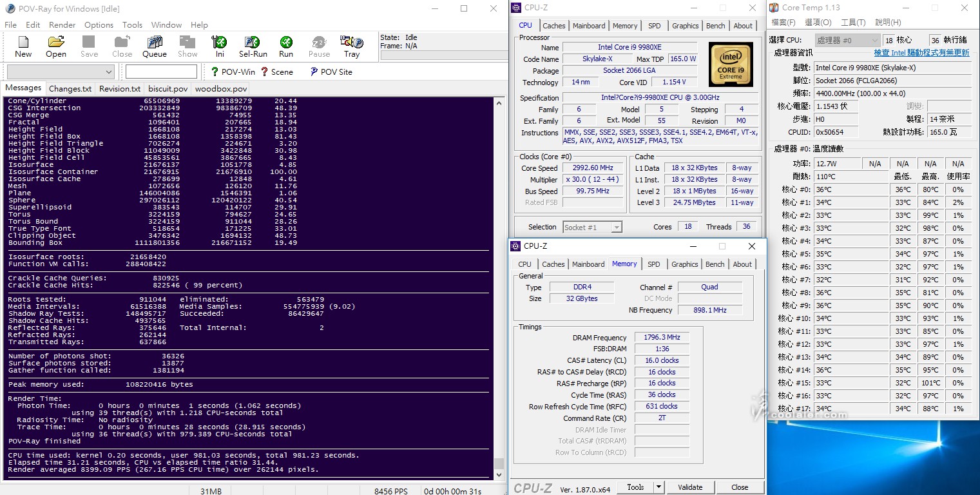Visit POV Site toolbar link
980x495 pixels.
[x=331, y=72]
